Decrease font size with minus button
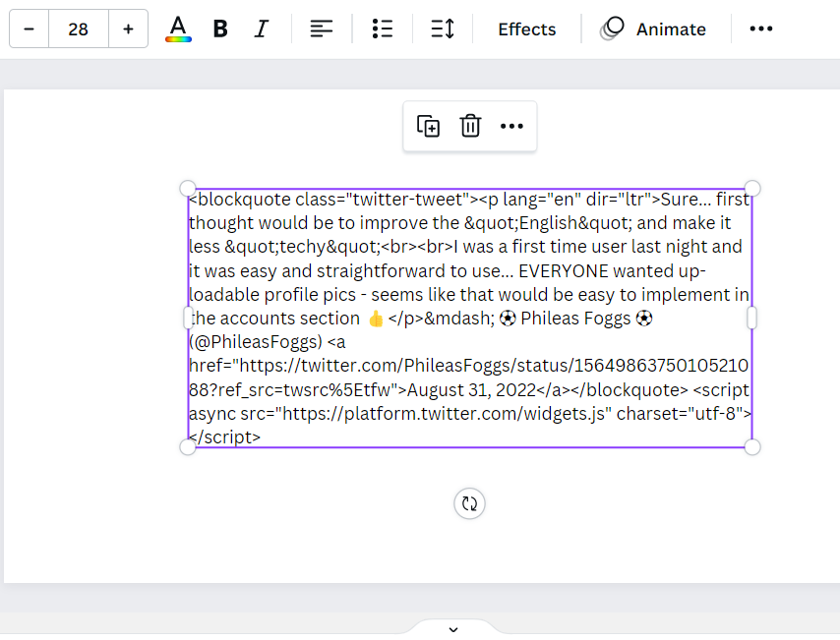Image resolution: width=840 pixels, height=640 pixels. (x=29, y=29)
